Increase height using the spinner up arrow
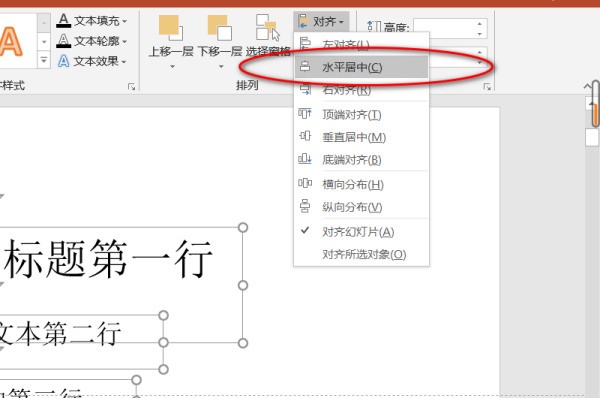Screen dimensions: 600x398 point(479,24)
